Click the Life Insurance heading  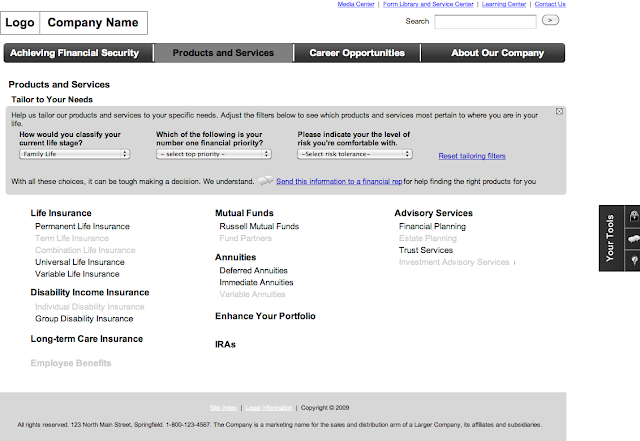pyautogui.click(x=61, y=213)
